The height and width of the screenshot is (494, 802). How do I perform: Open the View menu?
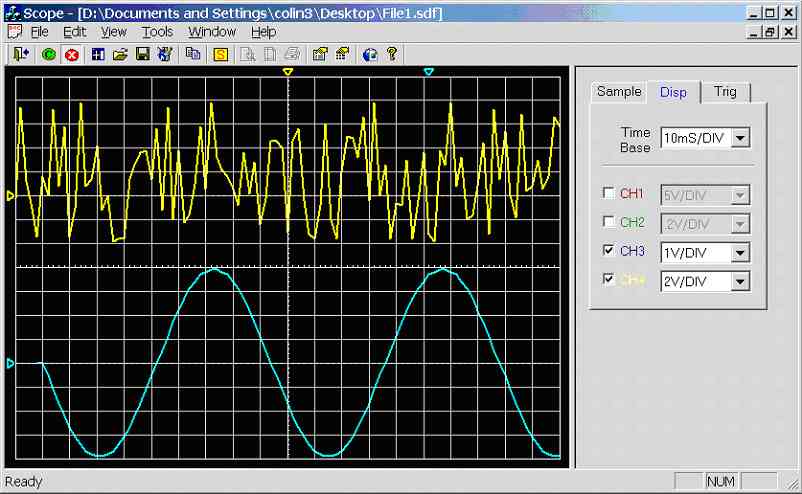pos(114,32)
